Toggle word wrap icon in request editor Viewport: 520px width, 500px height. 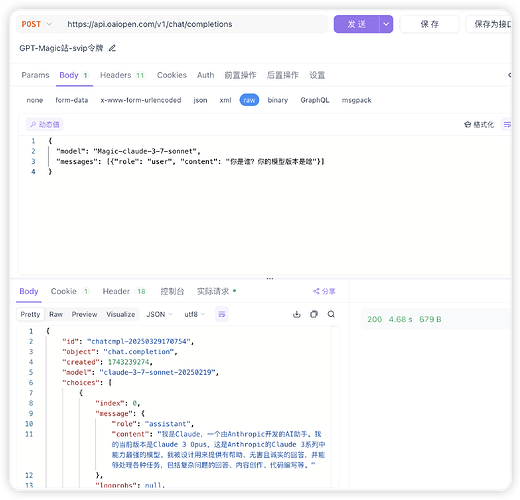507,125
